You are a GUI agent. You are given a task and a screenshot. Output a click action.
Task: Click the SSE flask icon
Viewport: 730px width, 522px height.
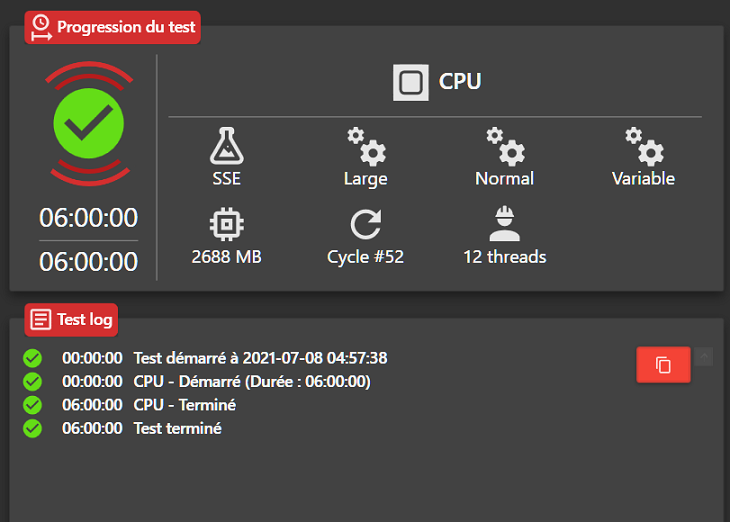click(227, 146)
